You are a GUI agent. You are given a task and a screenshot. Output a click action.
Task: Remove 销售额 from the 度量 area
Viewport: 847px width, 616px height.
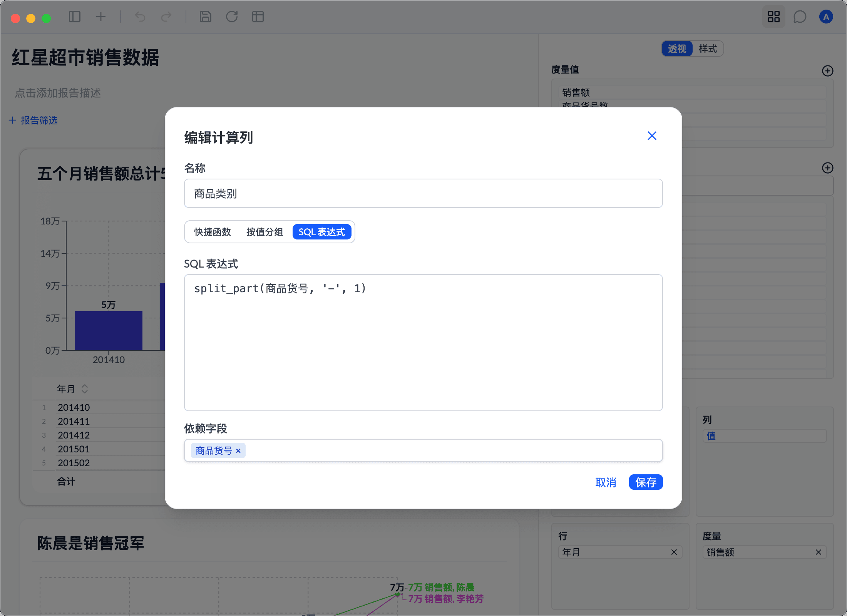pyautogui.click(x=819, y=552)
